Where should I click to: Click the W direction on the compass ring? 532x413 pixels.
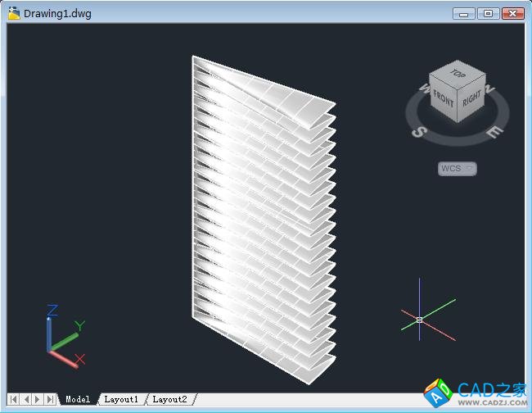tap(423, 87)
